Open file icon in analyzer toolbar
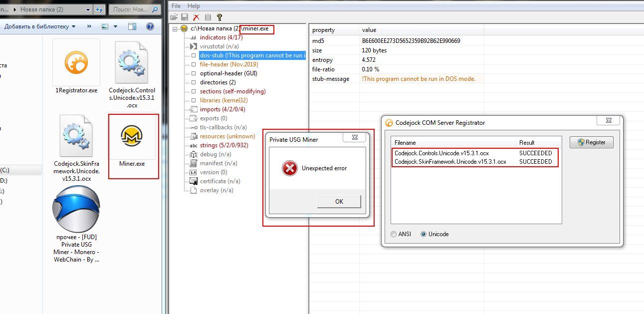 click(x=174, y=17)
